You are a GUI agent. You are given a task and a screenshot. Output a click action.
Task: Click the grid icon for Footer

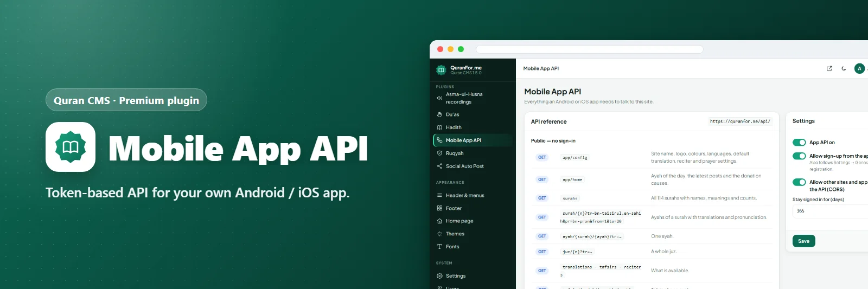(439, 208)
